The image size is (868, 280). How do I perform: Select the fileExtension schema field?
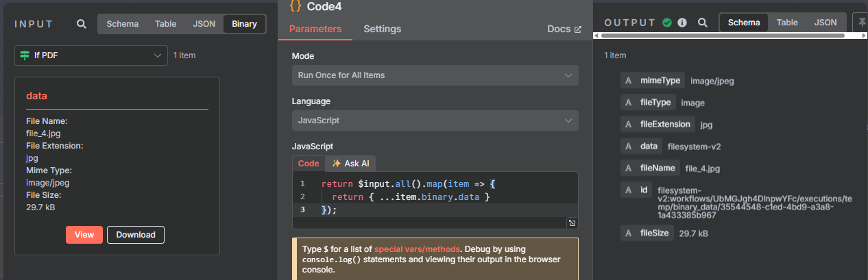pyautogui.click(x=658, y=125)
